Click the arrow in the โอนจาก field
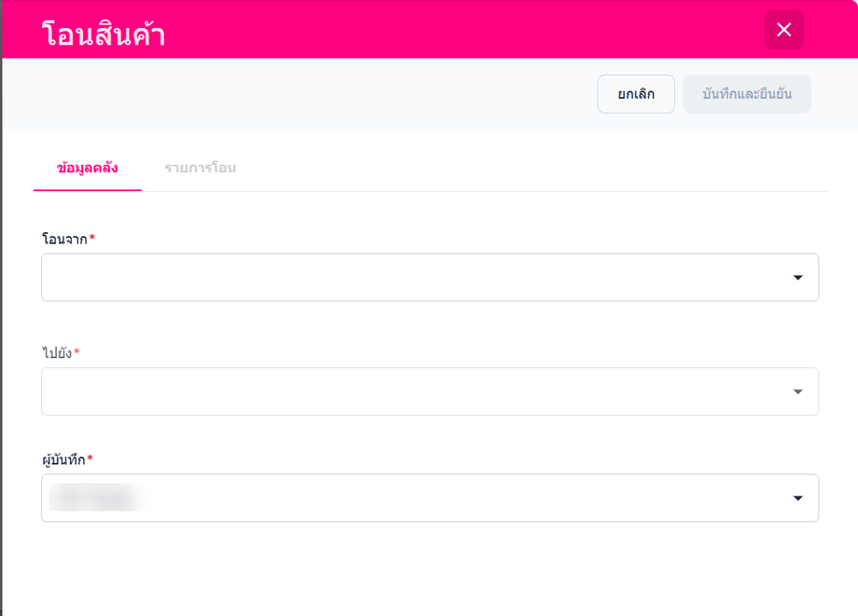This screenshot has width=858, height=616. [x=797, y=278]
